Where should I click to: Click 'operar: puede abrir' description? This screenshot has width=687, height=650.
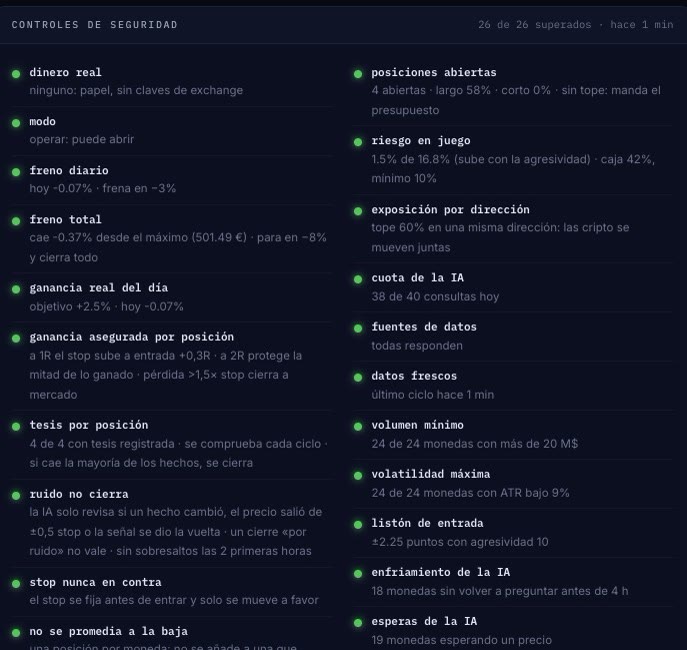coord(82,139)
